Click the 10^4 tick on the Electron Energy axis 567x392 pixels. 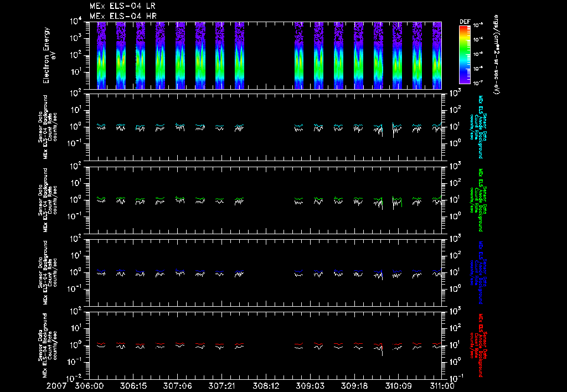pyautogui.click(x=76, y=22)
